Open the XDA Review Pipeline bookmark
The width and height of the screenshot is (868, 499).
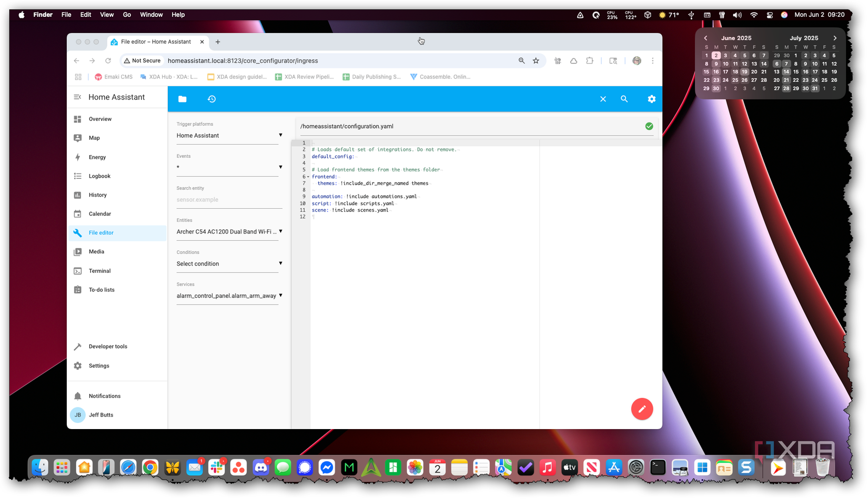tap(305, 77)
